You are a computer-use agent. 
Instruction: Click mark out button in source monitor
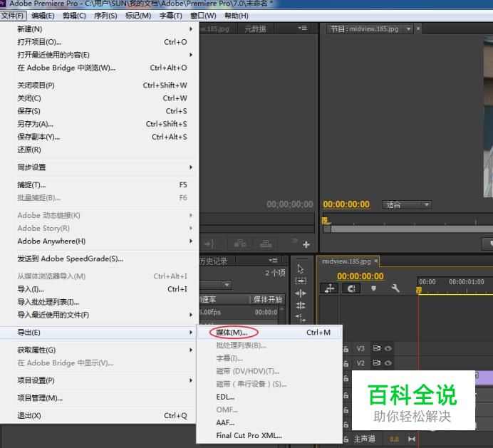click(209, 244)
